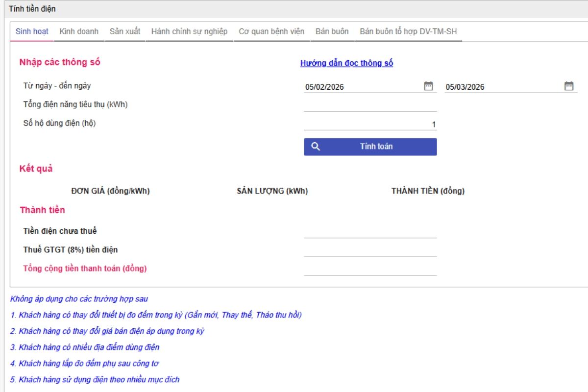Click the Số hộ dùng điện input
The image size is (588, 392).
click(x=370, y=124)
